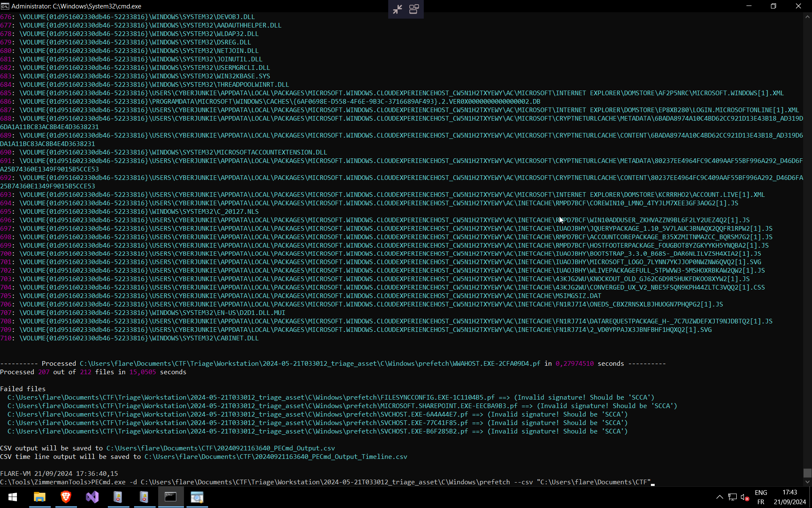Click failed SVCHOST.EXE-6A4A44E7.pf entry
Screen dimensions: 812x508
pos(318,414)
